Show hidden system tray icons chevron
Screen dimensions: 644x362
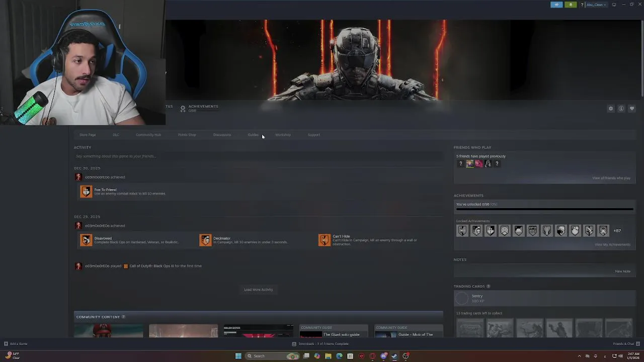click(579, 356)
